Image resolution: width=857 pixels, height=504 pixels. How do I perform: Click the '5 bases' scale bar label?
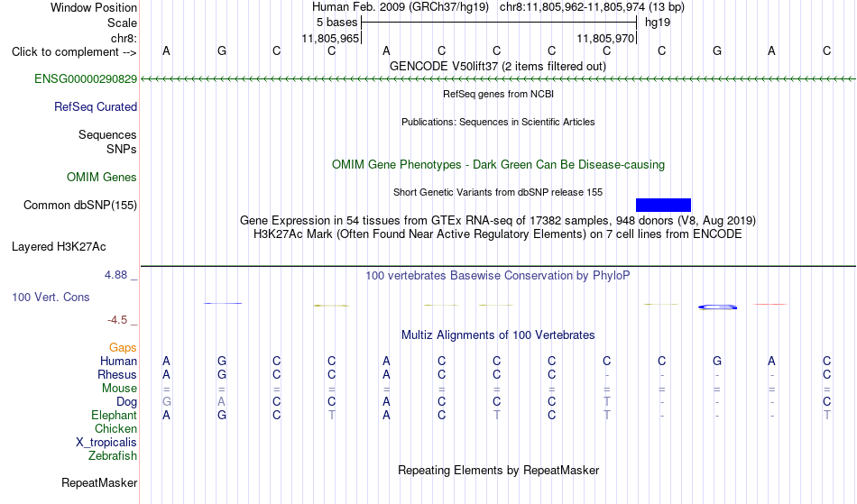pyautogui.click(x=336, y=23)
